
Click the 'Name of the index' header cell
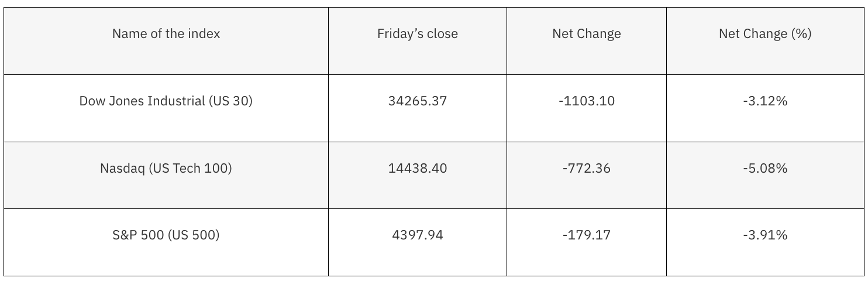coord(166,34)
